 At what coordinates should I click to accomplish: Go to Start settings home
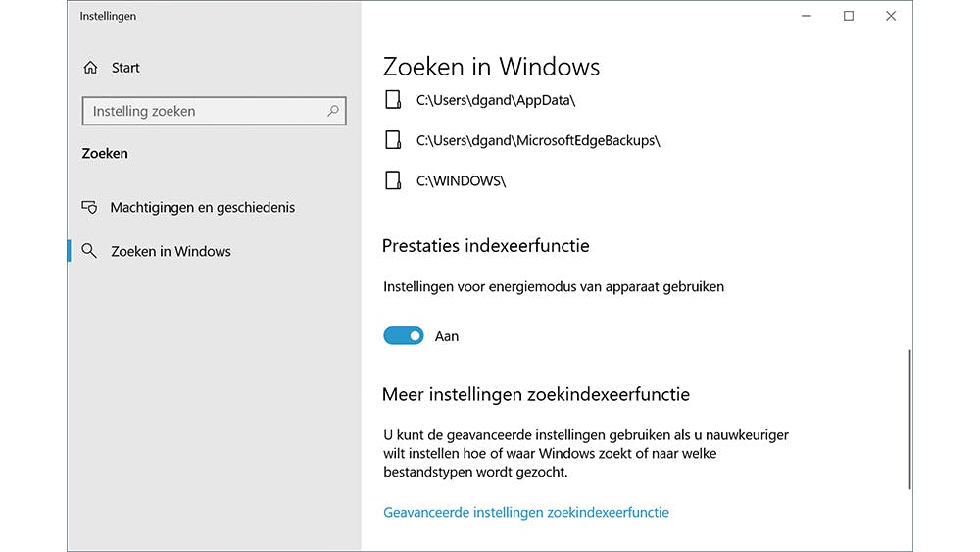tap(125, 68)
